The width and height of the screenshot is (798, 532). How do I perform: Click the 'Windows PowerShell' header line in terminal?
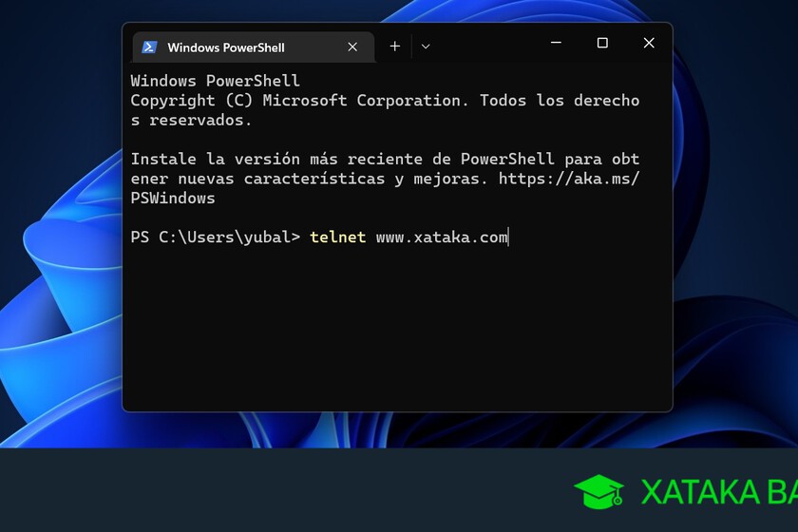tap(216, 81)
